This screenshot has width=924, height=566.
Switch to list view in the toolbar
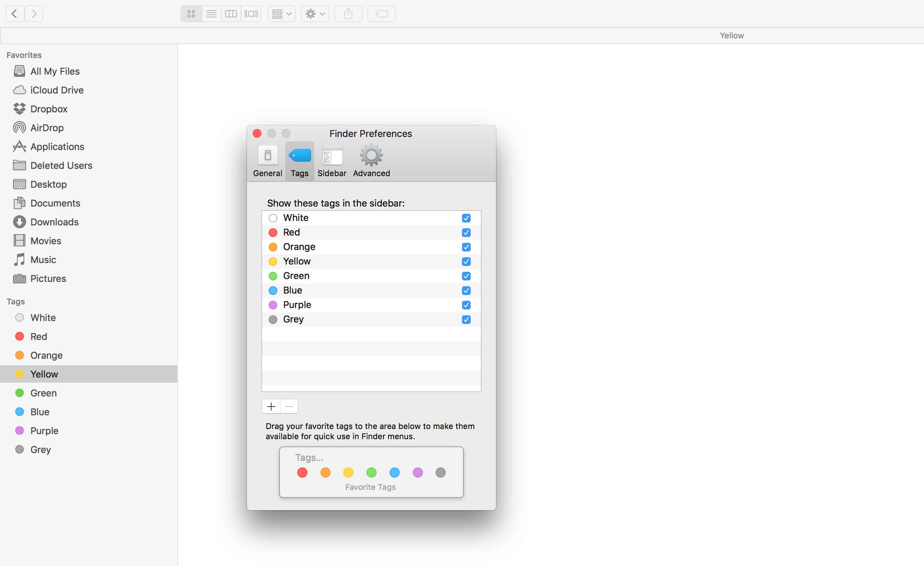coord(211,13)
